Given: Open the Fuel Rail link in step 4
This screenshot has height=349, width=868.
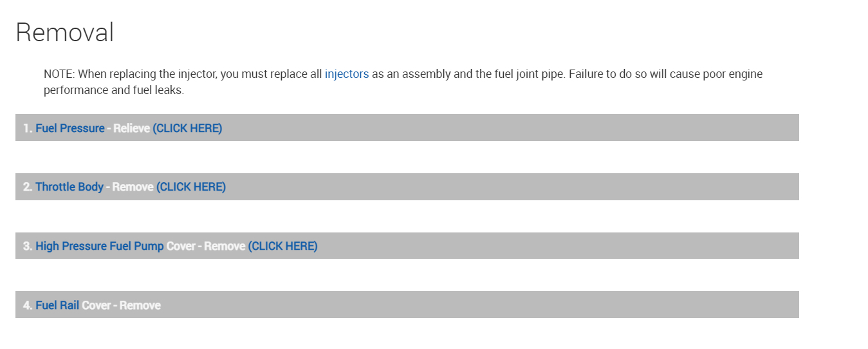Looking at the screenshot, I should [57, 305].
